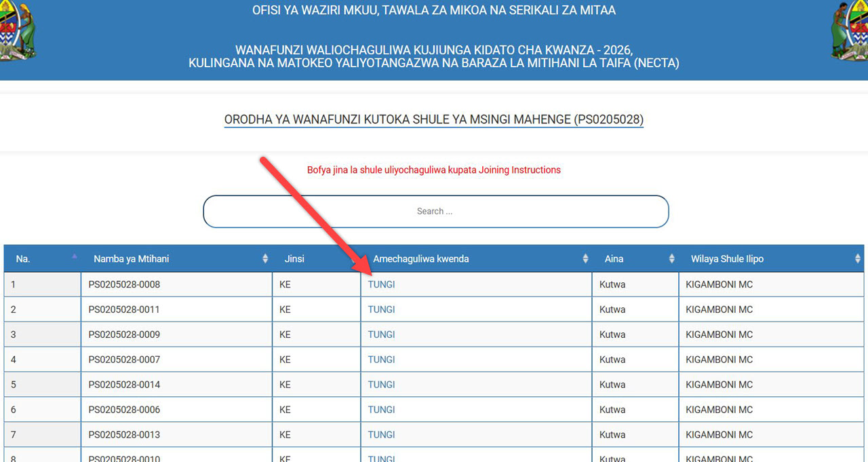Click the 'Kutwa' cell in row 5
The width and height of the screenshot is (868, 462).
(613, 384)
